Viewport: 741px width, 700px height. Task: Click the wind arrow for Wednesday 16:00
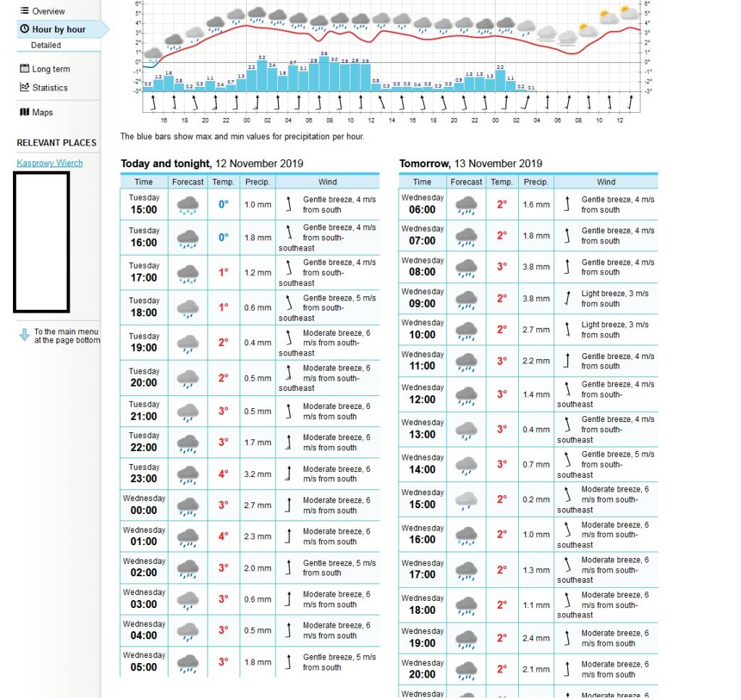[x=567, y=529]
